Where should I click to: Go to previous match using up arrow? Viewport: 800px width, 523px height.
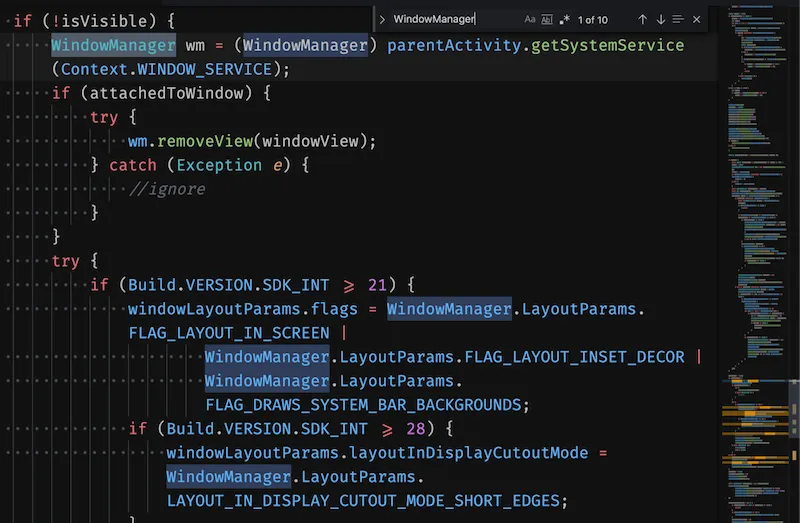643,19
